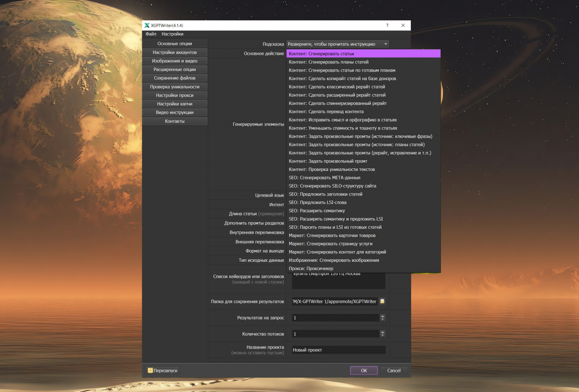Screen dimensions: 579x392
Task: Click the Название проекта text field
Action: click(x=338, y=350)
